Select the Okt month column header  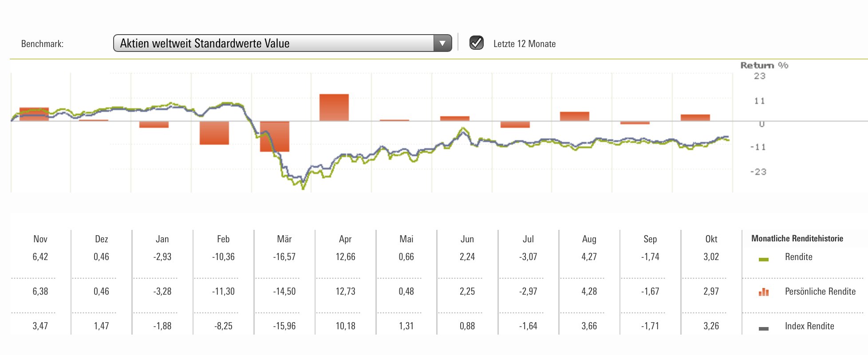click(x=711, y=239)
